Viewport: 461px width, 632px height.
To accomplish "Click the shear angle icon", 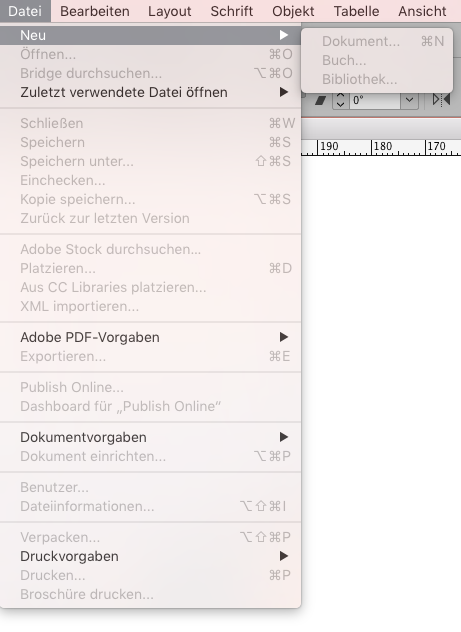I will coord(321,100).
